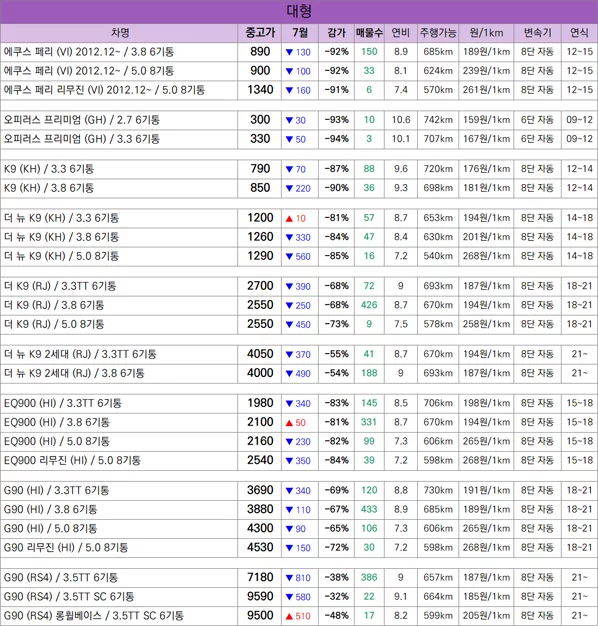Click the 2700 price cell
The image size is (598, 626).
pos(260,286)
